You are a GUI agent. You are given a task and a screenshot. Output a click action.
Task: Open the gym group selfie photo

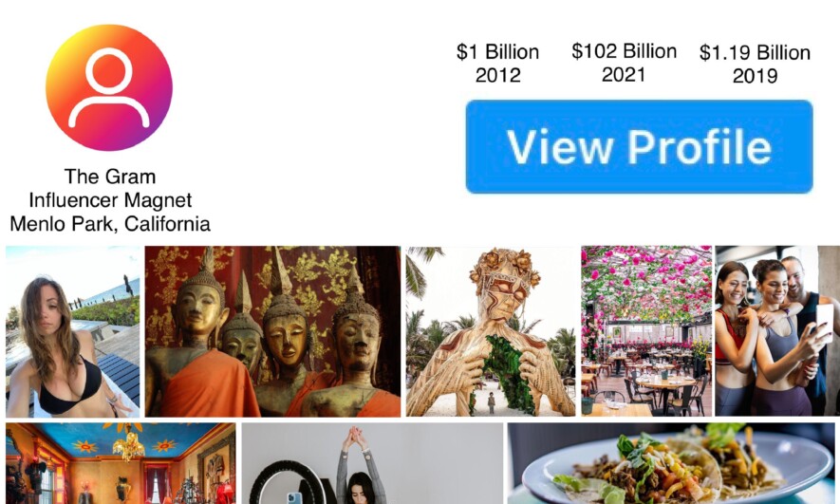777,331
